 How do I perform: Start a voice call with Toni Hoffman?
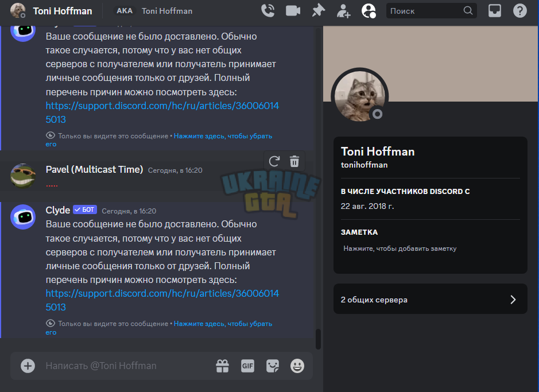tap(268, 11)
